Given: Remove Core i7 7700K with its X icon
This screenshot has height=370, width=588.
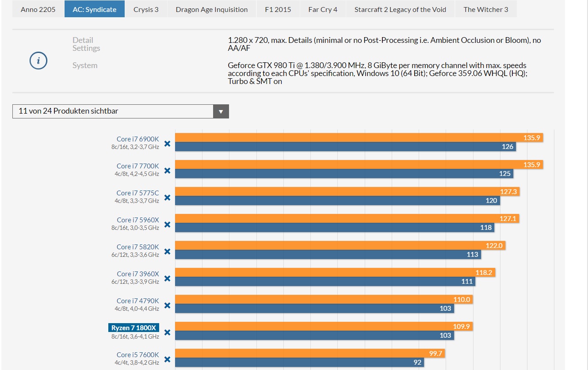Looking at the screenshot, I should click(x=167, y=170).
